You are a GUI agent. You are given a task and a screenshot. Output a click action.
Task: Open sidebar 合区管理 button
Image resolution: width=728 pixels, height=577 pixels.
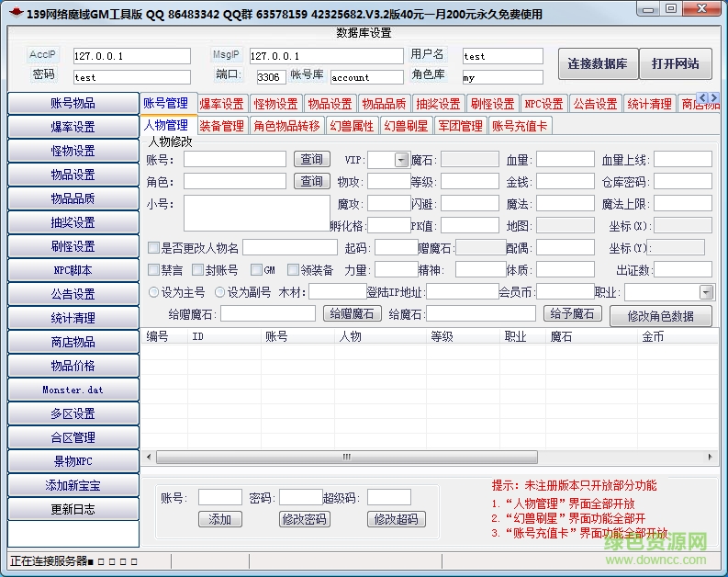(x=73, y=437)
